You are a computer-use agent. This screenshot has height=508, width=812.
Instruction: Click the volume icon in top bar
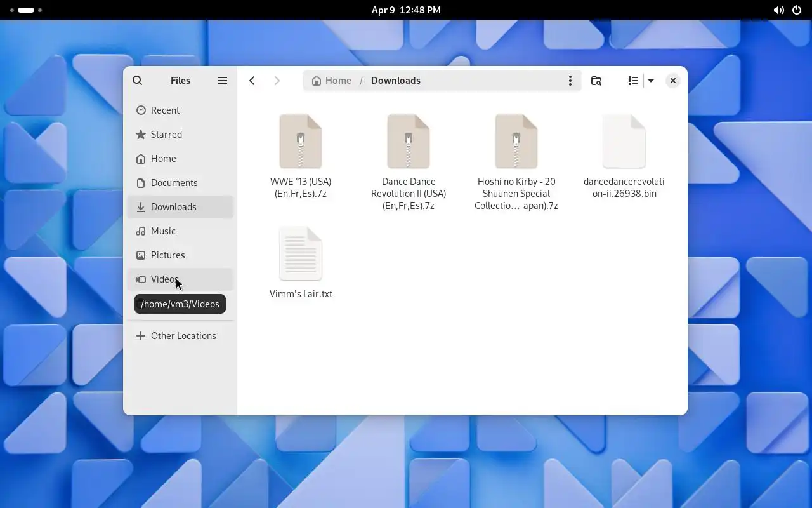coord(778,10)
